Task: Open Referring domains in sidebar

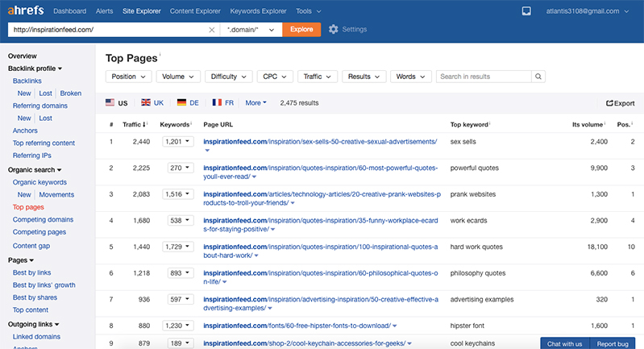Action: [39, 106]
